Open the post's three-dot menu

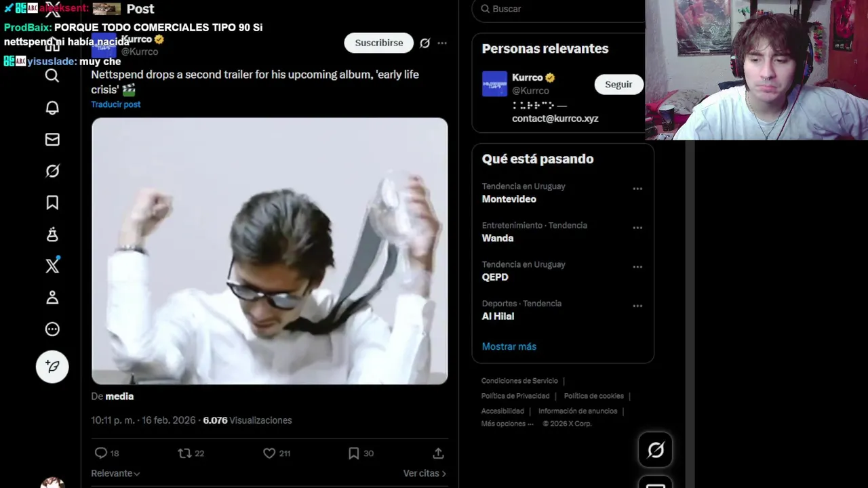coord(442,43)
